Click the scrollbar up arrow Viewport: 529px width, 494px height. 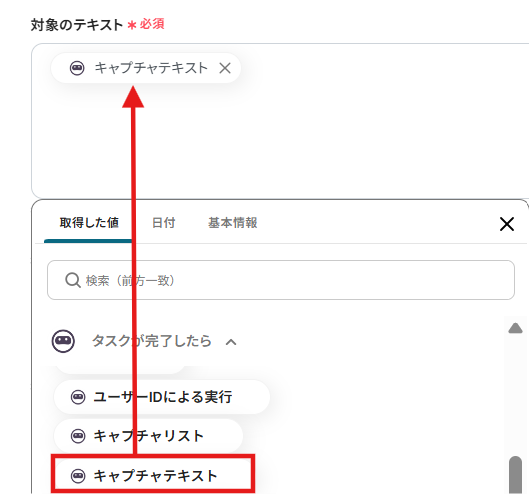515,328
